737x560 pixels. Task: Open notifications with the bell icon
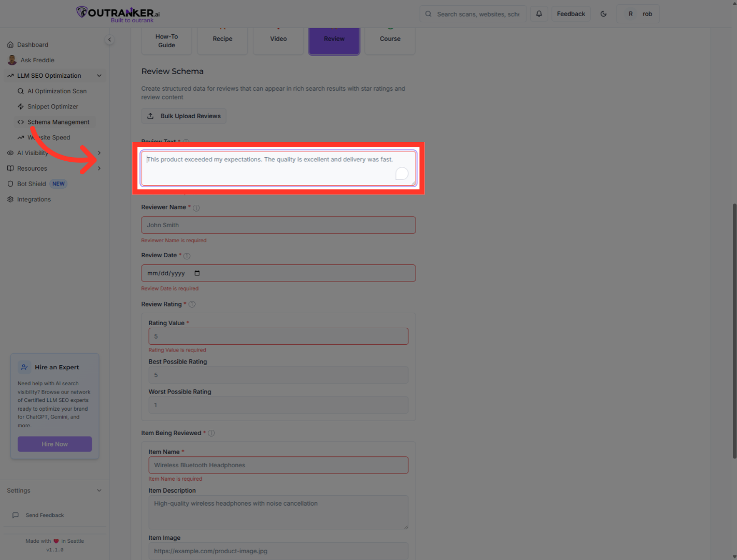[x=539, y=14]
